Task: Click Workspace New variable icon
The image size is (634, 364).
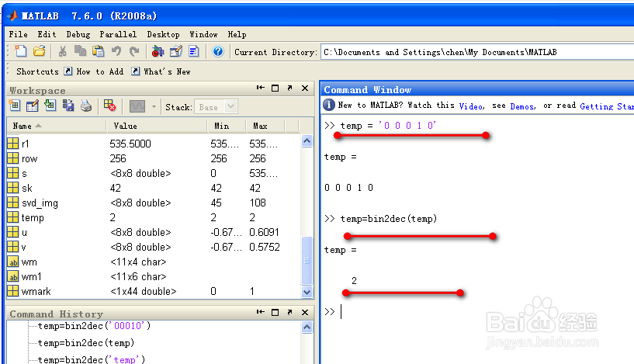Action: coord(15,106)
